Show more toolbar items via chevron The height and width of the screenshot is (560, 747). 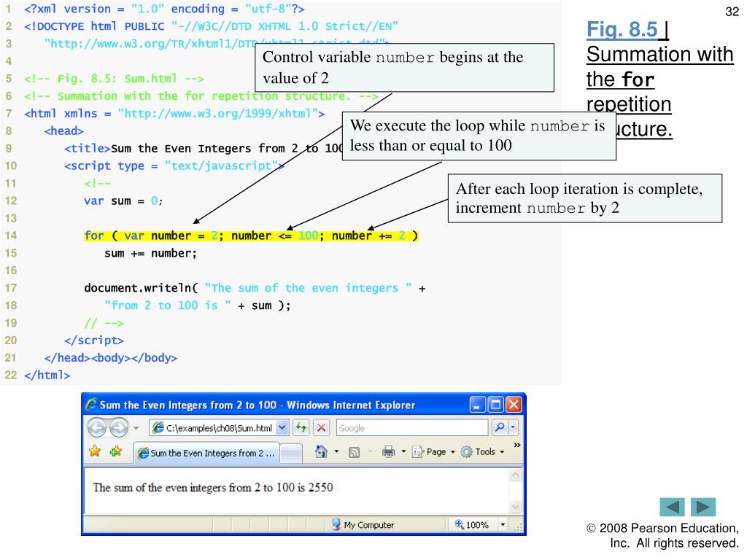(x=517, y=446)
